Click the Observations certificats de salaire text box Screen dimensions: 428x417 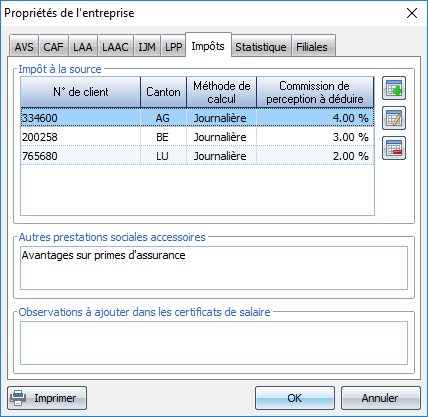pyautogui.click(x=214, y=343)
